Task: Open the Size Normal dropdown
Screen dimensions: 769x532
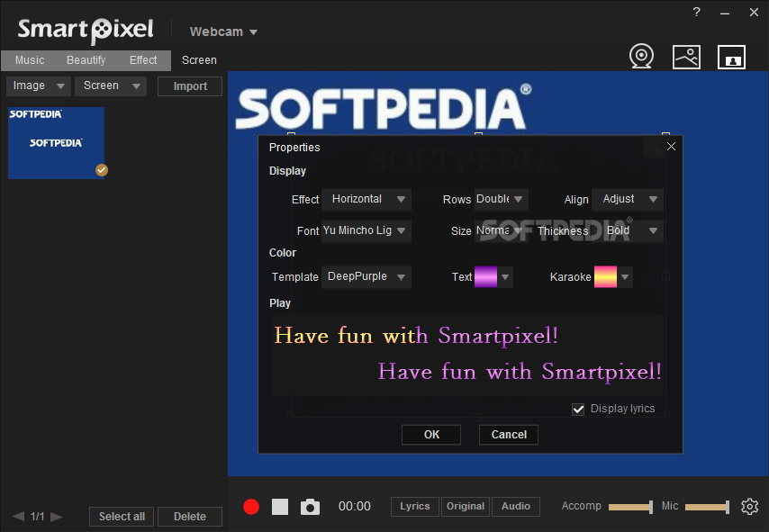Action: coord(502,230)
